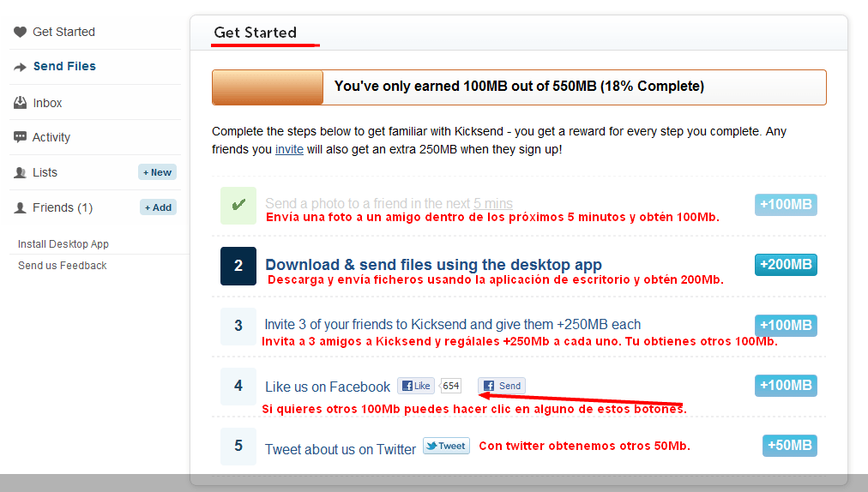Select the step 2 number badge
Image resolution: width=868 pixels, height=492 pixels.
pos(238,266)
